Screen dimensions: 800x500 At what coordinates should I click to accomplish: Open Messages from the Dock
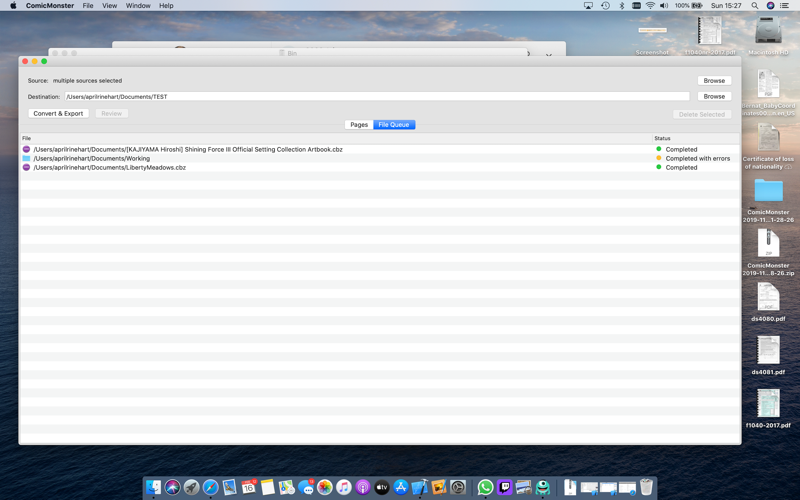pos(306,487)
